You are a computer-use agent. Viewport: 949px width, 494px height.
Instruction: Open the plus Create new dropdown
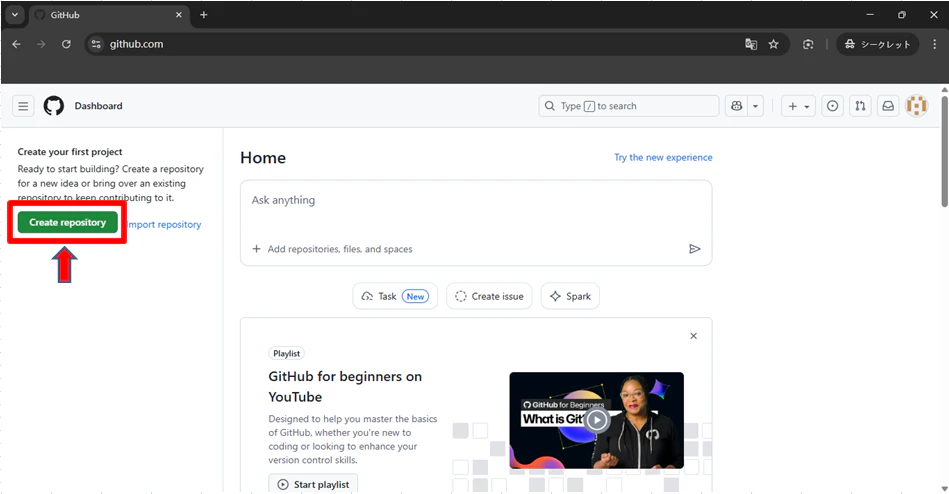798,106
